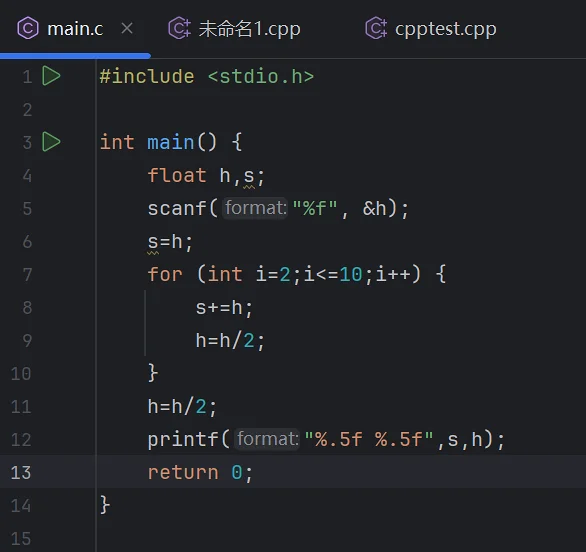This screenshot has height=552, width=586.
Task: Click the 'printf' function call
Action: coord(183,440)
